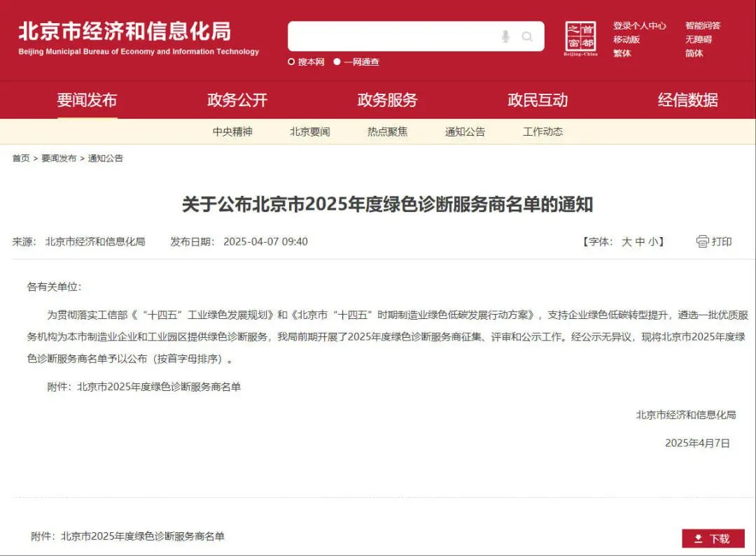Click publish date 2025-04-07 09:40
The image size is (756, 556).
[x=265, y=241]
